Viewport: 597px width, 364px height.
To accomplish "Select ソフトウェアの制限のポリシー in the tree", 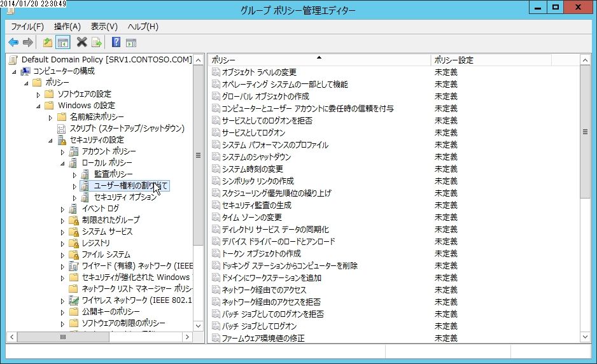I will pos(123,323).
